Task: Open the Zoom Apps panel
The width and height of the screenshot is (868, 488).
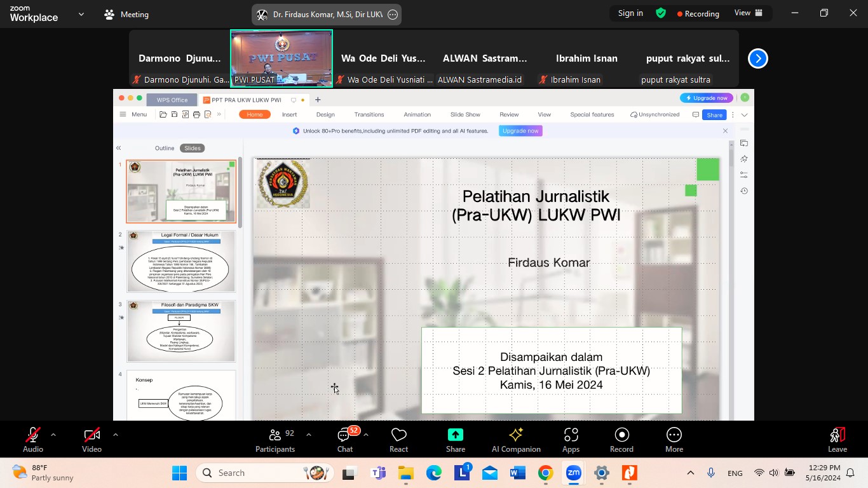Action: tap(571, 440)
